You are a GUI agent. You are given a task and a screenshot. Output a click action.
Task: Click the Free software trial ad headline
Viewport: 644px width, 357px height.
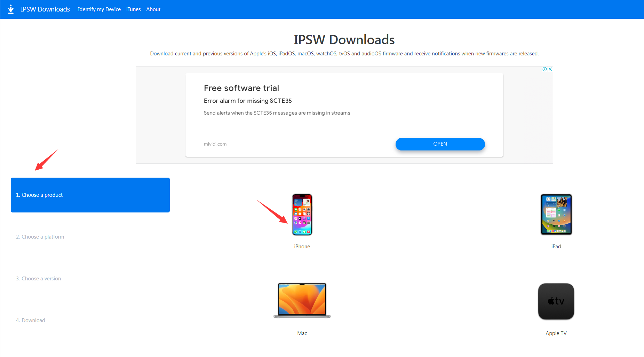point(241,88)
